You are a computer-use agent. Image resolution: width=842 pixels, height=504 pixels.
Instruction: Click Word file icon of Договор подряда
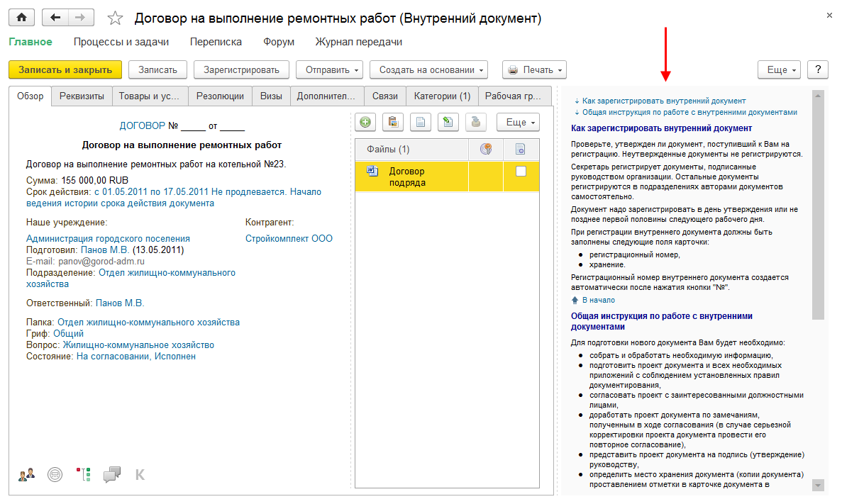click(x=372, y=172)
